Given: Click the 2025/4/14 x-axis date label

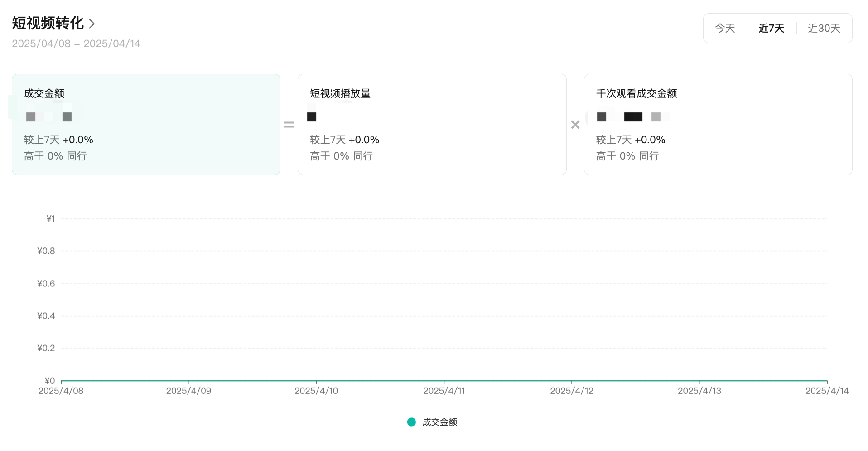Looking at the screenshot, I should coord(827,391).
